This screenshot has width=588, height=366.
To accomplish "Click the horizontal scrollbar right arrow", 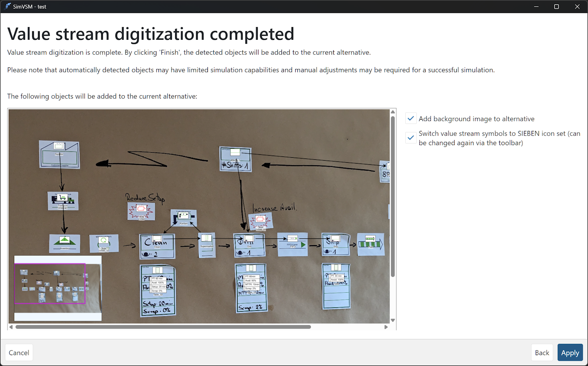I will (386, 327).
